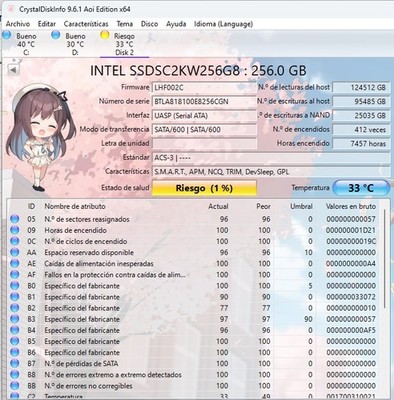Image resolution: width=394 pixels, height=400 pixels.
Task: Open the Editar menu
Action: (47, 24)
